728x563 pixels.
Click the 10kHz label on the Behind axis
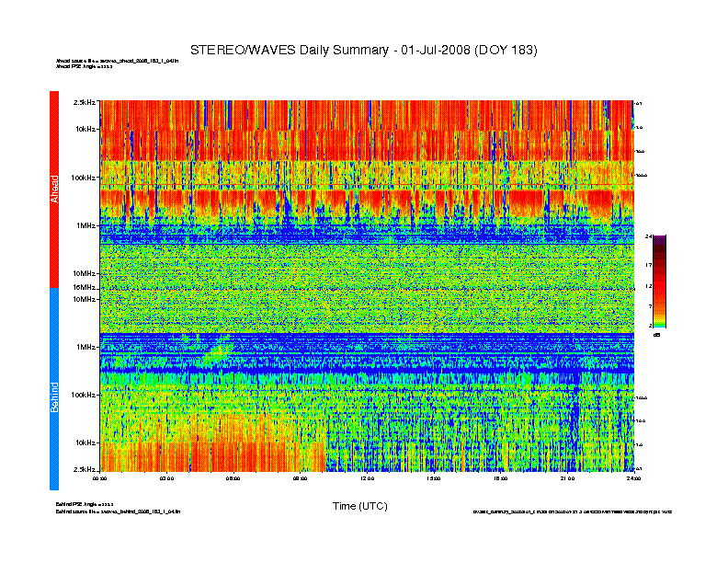[85, 442]
